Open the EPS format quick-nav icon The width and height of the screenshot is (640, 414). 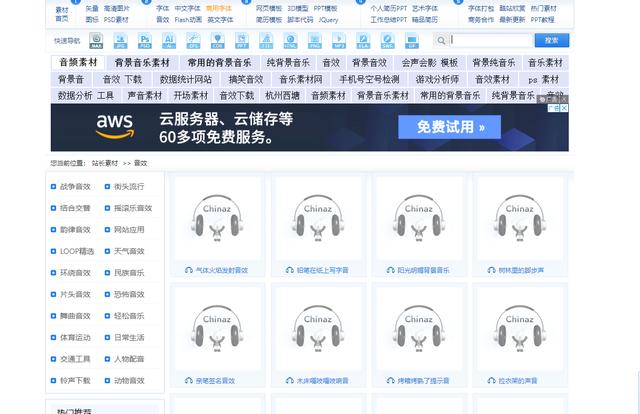coord(193,41)
